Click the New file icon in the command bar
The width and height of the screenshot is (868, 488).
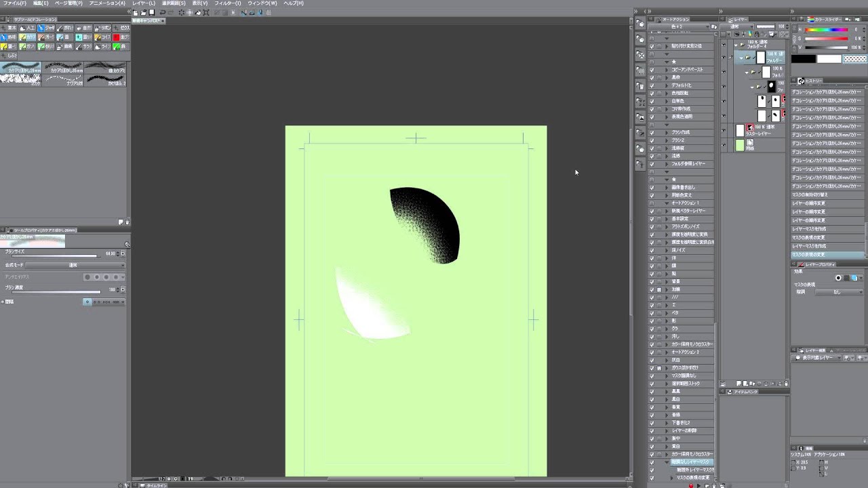(x=136, y=12)
